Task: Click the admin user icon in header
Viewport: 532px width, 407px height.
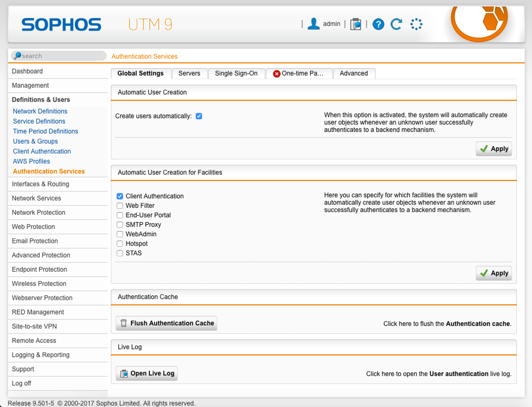Action: click(313, 24)
